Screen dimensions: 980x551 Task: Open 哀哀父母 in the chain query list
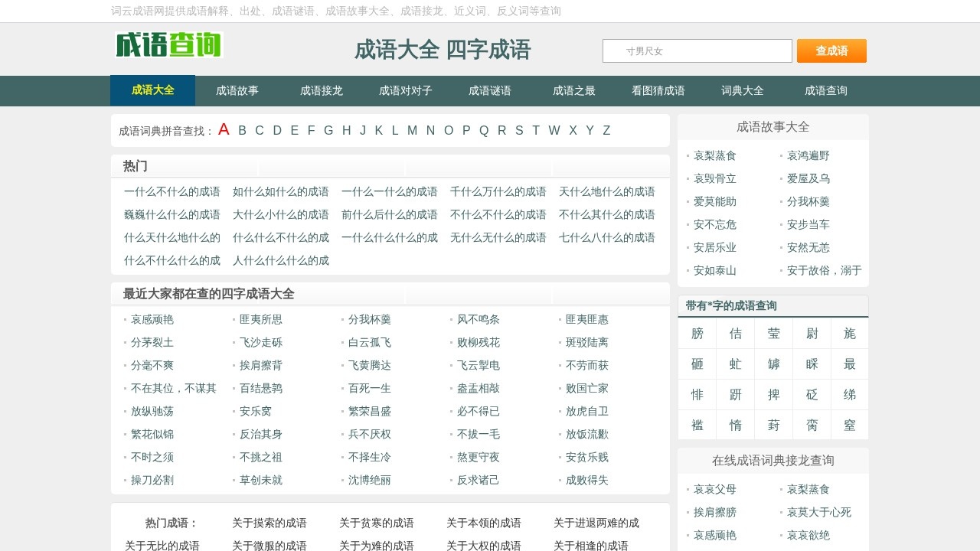(x=714, y=489)
